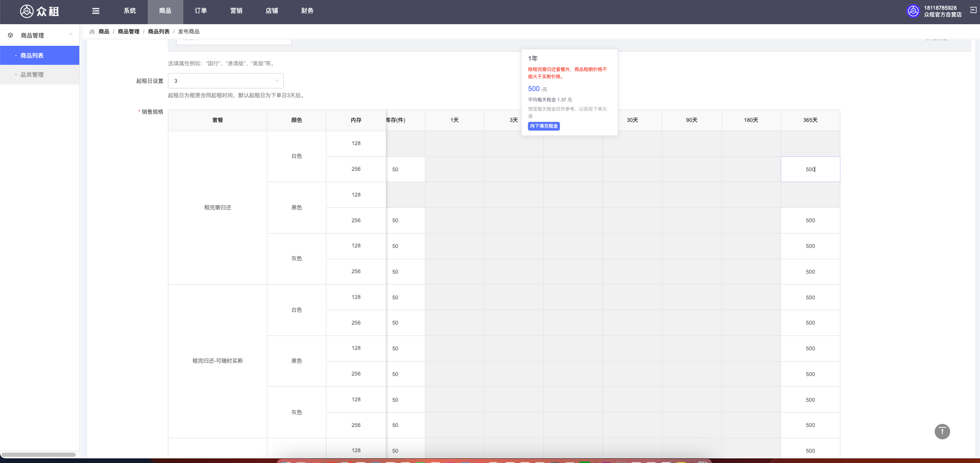Open the 商品 top menu
Image resolution: width=980 pixels, height=463 pixels.
[x=165, y=11]
